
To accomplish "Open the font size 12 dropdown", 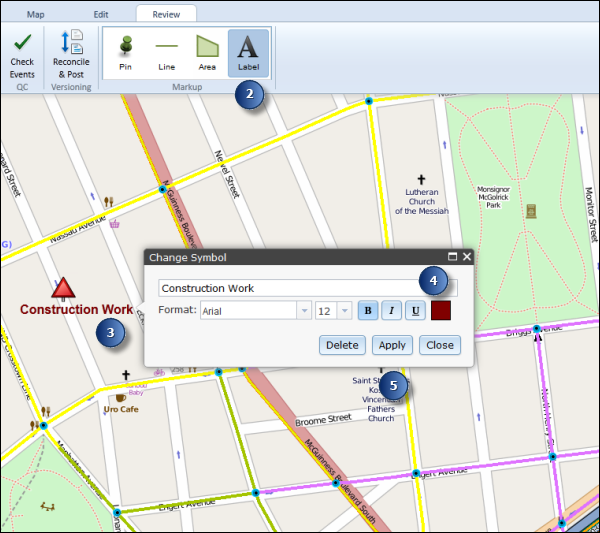I will click(x=345, y=311).
